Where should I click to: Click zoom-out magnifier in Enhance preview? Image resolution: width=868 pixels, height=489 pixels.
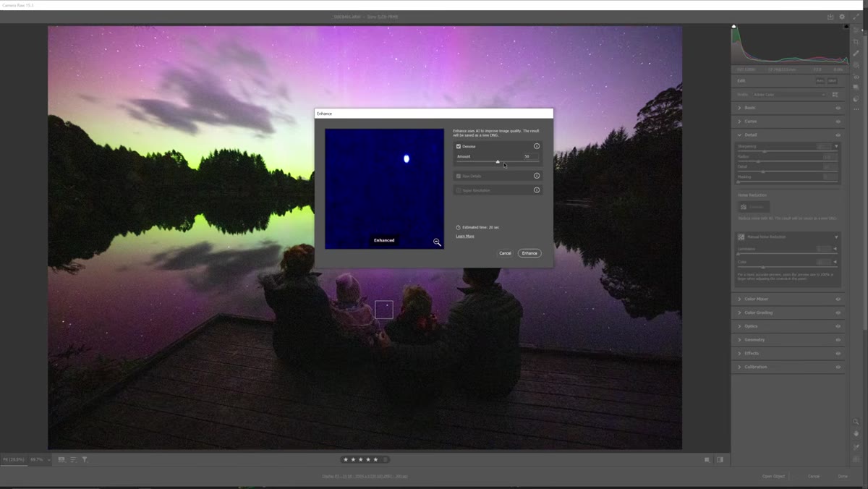click(x=437, y=242)
